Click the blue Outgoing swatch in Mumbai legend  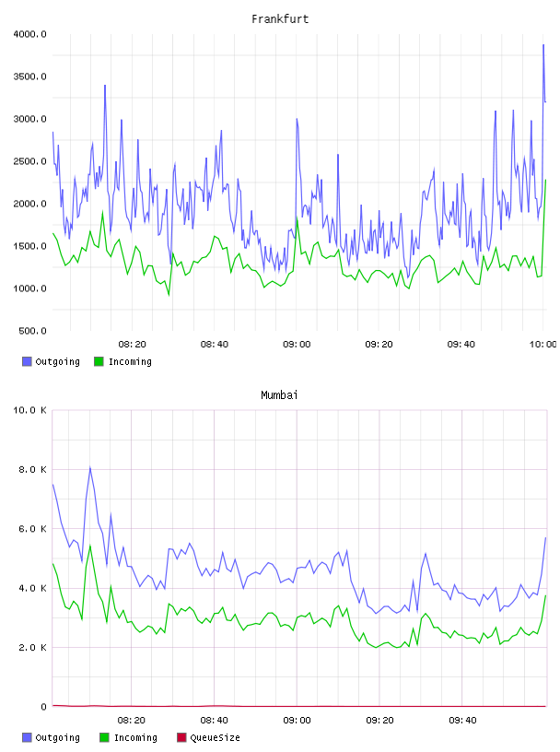tap(27, 737)
